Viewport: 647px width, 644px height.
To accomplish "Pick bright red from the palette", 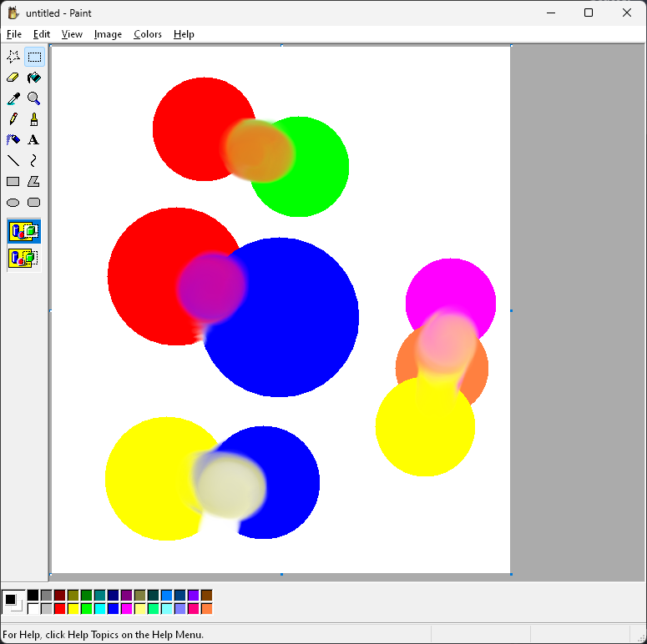I will pyautogui.click(x=59, y=608).
